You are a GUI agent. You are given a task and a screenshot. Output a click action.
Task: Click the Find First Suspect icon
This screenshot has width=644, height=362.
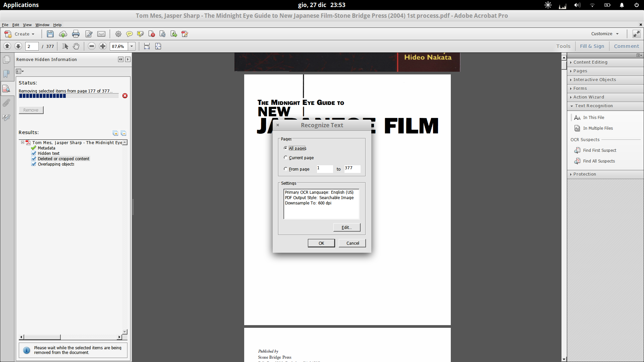577,150
